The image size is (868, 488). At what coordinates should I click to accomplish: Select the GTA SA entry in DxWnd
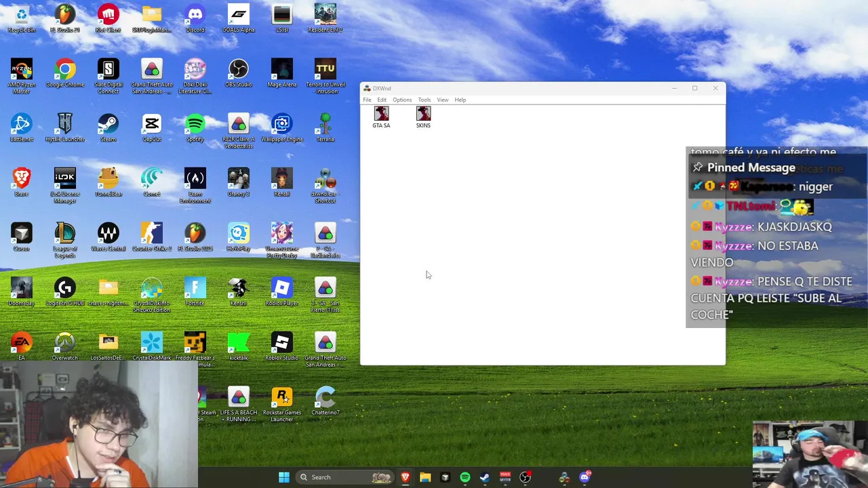[x=381, y=117]
